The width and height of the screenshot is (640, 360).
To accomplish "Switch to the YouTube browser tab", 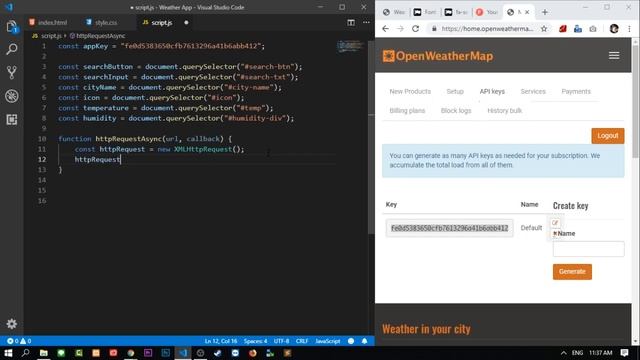I will pos(487,12).
